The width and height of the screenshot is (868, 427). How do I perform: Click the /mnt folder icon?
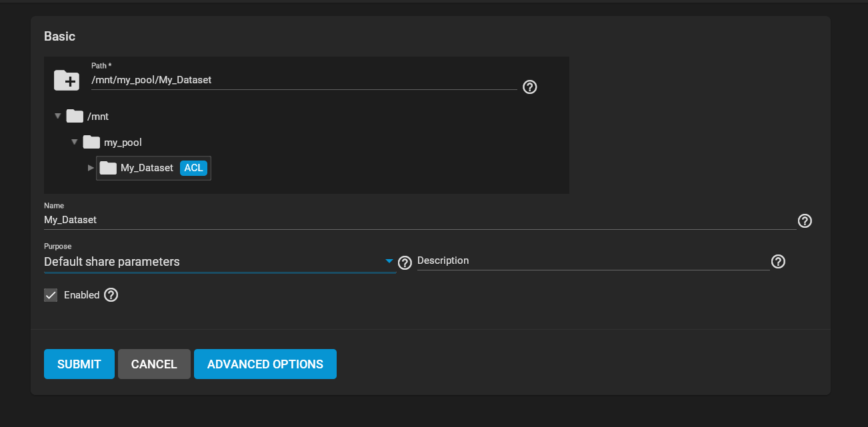(x=75, y=117)
